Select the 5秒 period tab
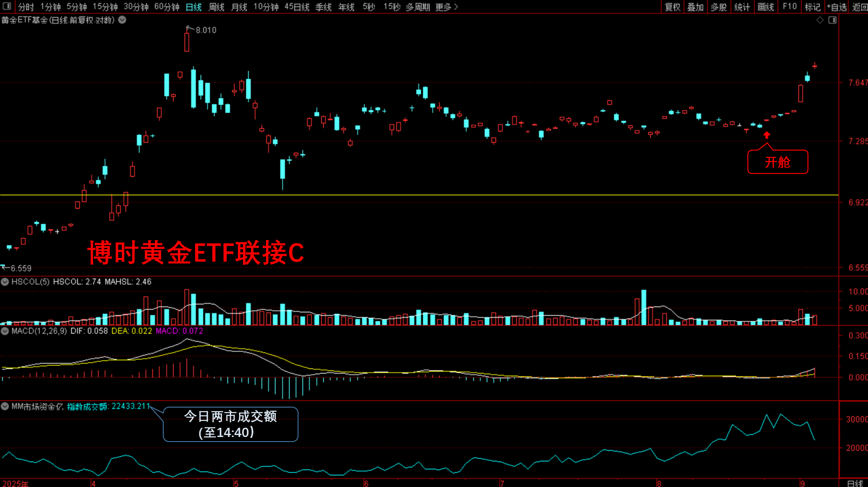 click(x=369, y=7)
